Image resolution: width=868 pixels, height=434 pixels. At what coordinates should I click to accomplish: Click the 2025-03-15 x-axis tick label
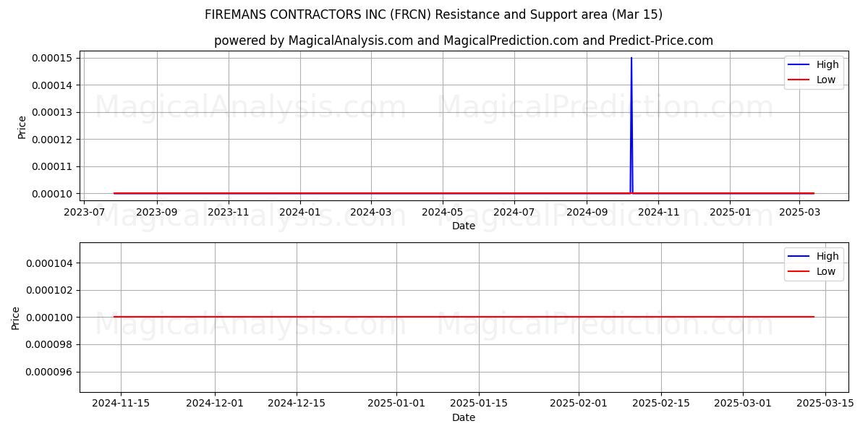coord(825,404)
